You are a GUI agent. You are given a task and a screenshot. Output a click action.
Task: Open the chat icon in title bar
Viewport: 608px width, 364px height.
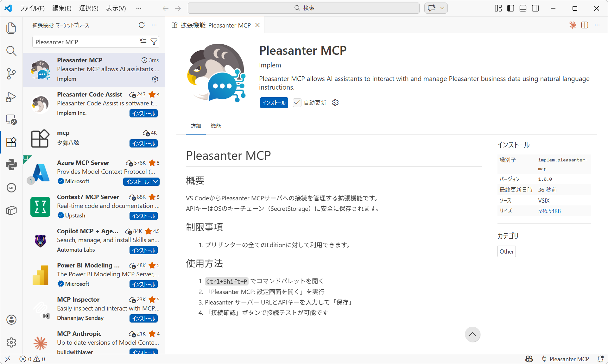[x=431, y=8]
